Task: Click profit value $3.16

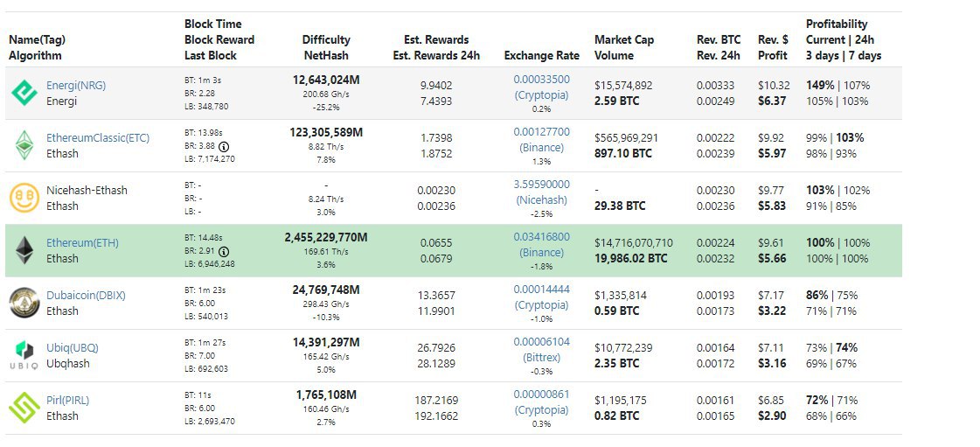Action: [x=772, y=363]
